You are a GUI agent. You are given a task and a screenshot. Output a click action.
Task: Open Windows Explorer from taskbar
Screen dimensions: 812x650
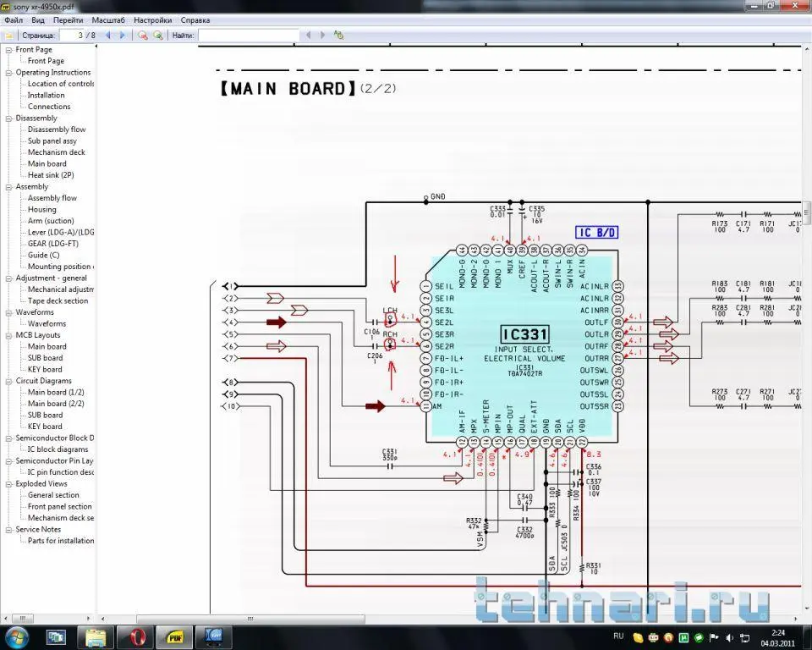(x=96, y=637)
